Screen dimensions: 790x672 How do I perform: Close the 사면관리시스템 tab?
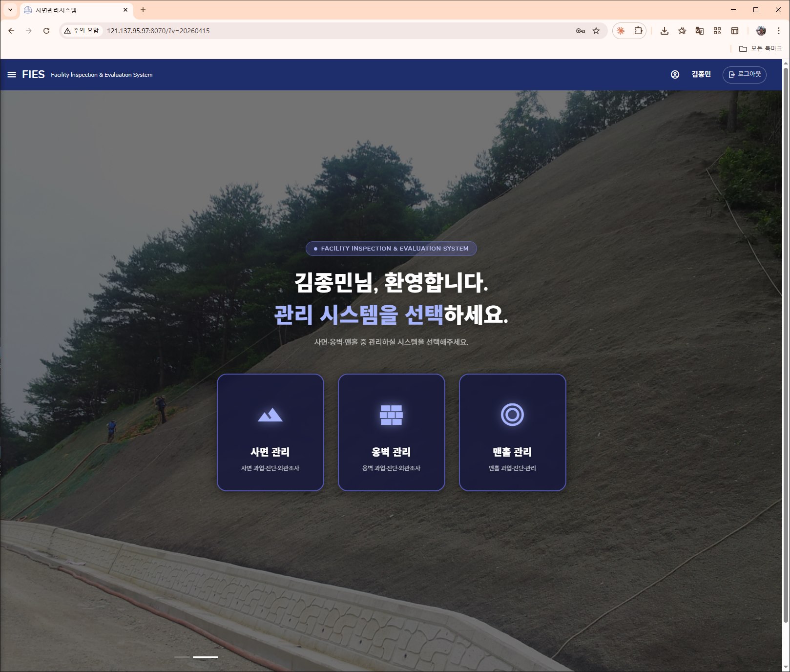[x=125, y=10]
